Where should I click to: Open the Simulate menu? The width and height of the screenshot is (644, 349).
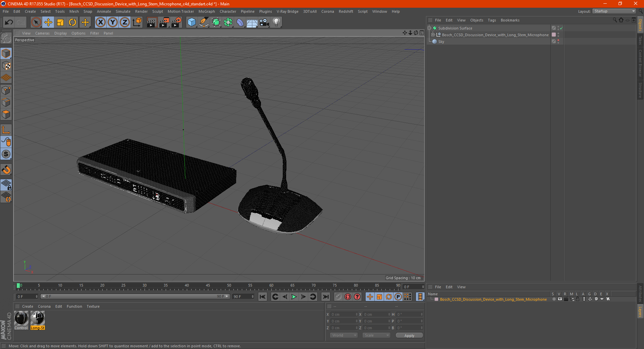point(123,11)
